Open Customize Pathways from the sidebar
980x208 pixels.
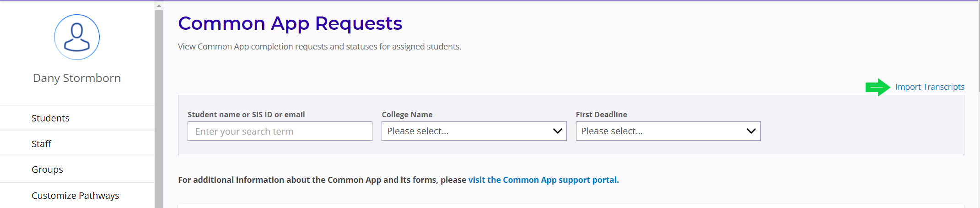pos(75,196)
